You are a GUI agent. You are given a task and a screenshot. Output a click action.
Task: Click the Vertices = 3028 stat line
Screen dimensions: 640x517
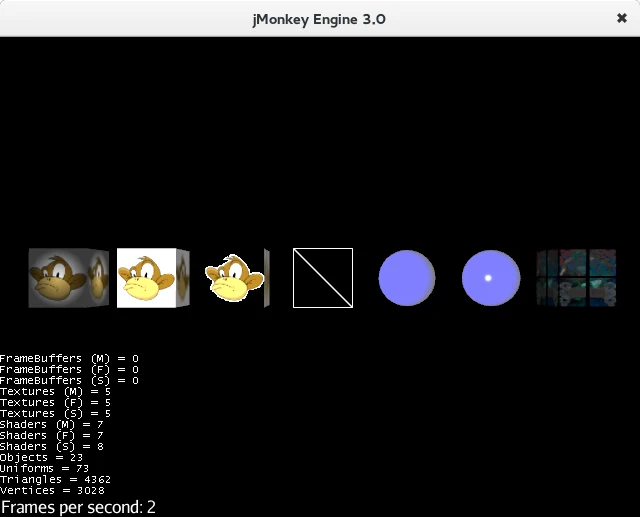[52, 491]
